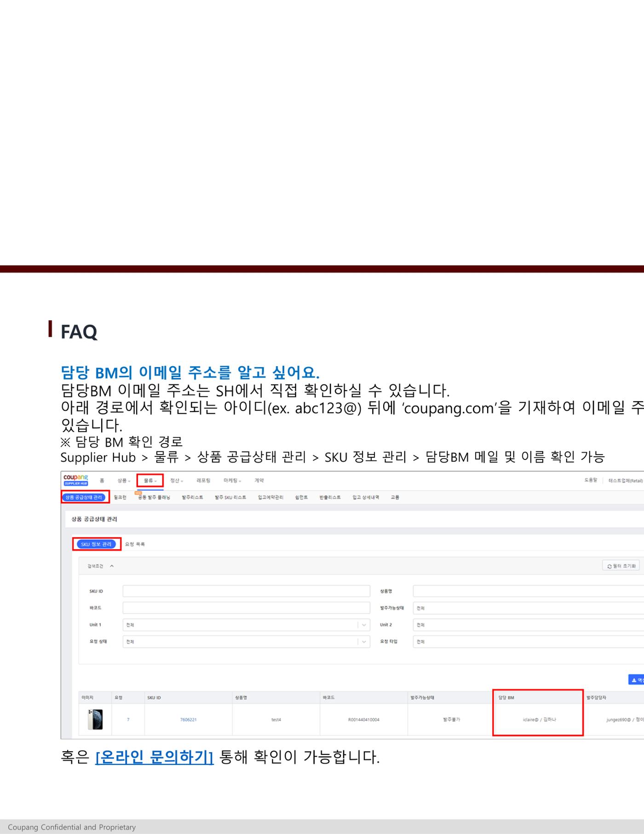
Task: Select the 반출리스트 sub-tab
Action: coord(330,497)
